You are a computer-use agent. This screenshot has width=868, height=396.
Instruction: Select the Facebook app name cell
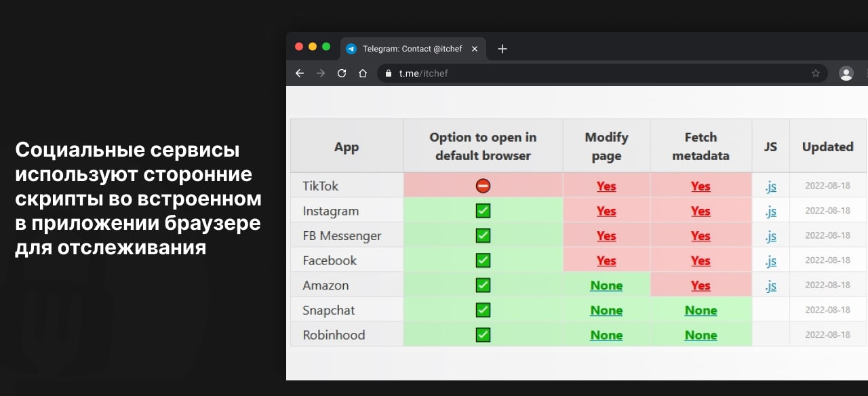tap(347, 260)
